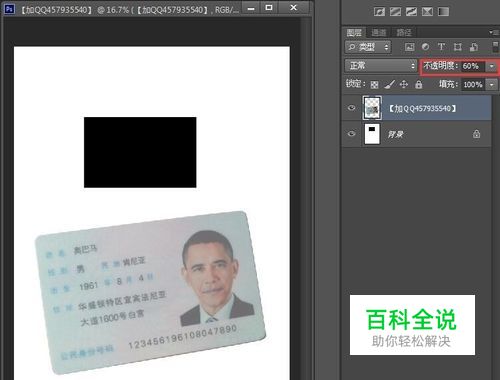
Task: Switch to the 图层 (Layers) tab
Action: click(354, 32)
